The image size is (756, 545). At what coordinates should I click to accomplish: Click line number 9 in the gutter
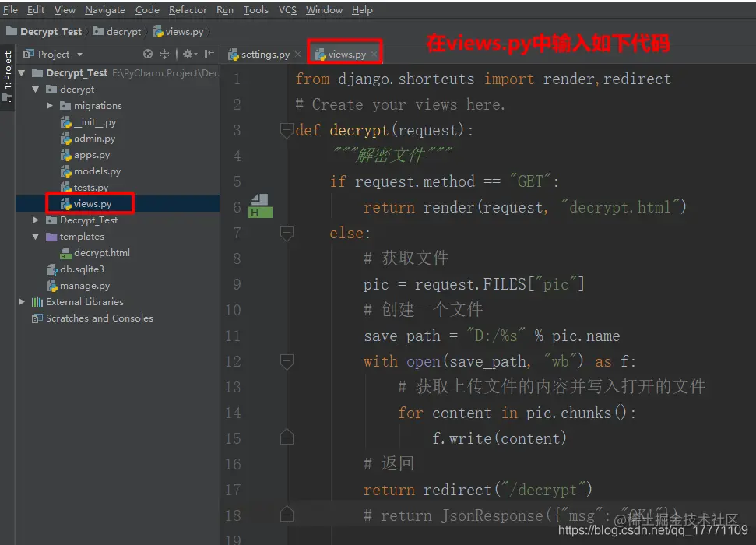pyautogui.click(x=237, y=284)
